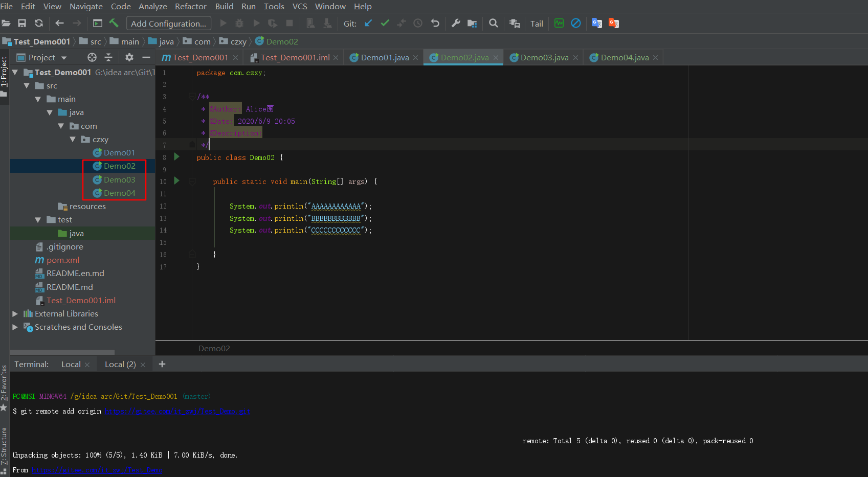This screenshot has width=868, height=477.
Task: Close the Demo02.java tab
Action: click(x=496, y=58)
